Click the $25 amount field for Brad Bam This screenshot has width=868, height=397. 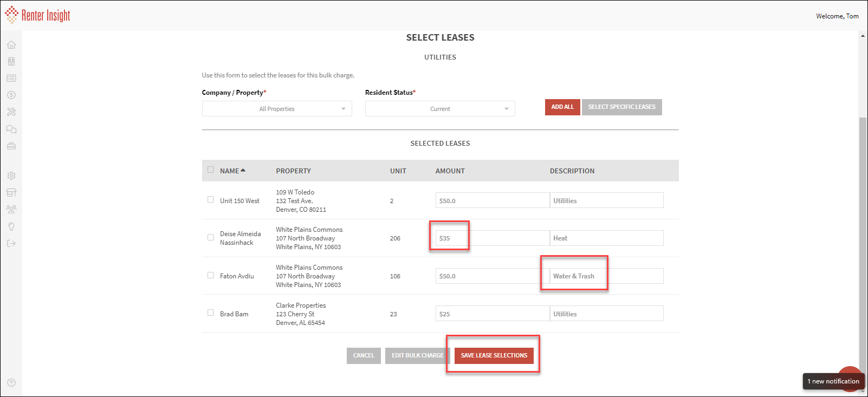click(x=493, y=314)
